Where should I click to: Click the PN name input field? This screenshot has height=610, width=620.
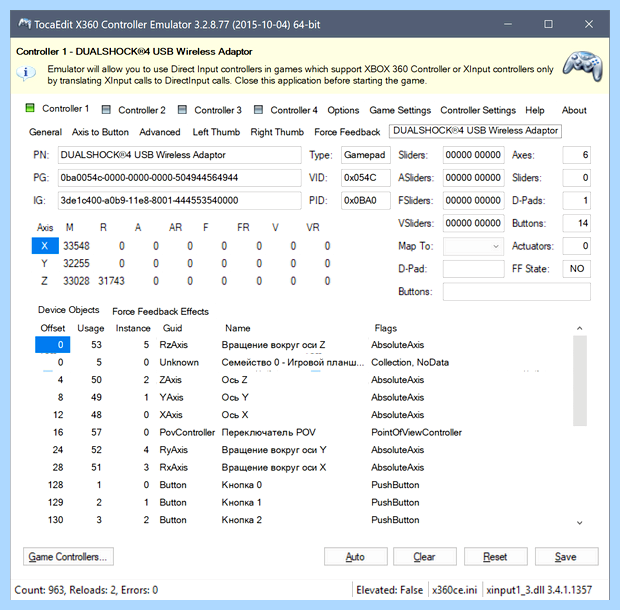180,155
